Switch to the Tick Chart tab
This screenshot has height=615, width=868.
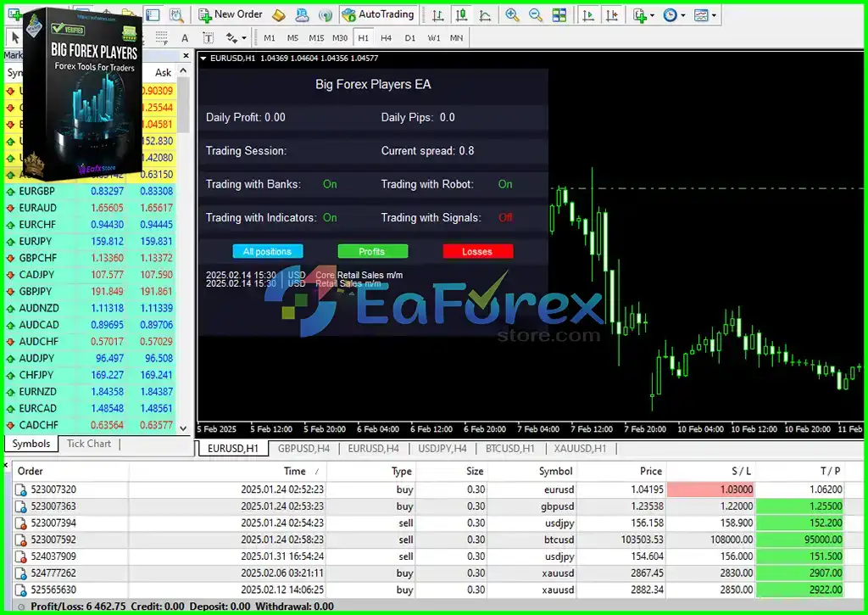[x=88, y=444]
